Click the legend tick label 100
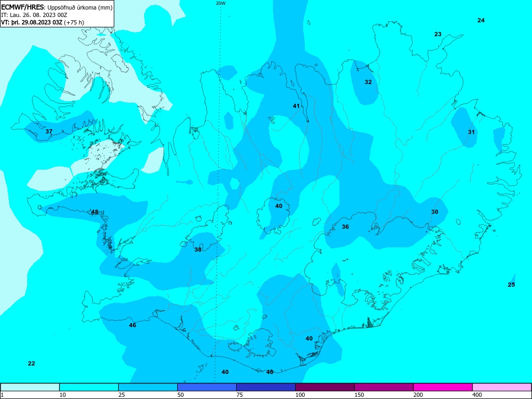Screen dimensions: 532x399 pos(300,395)
